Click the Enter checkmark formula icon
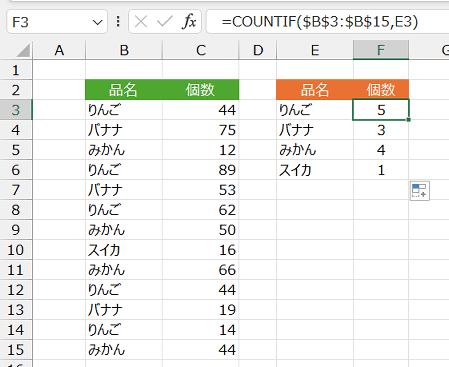This screenshot has width=449, height=367. pyautogui.click(x=165, y=22)
